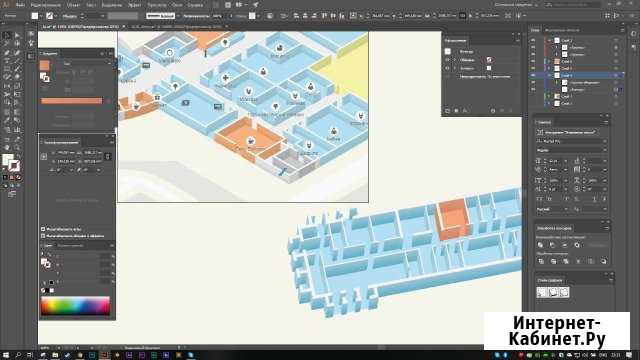Click the Minus Back pathfinder icon
This screenshot has width=640, height=360.
coord(604,261)
